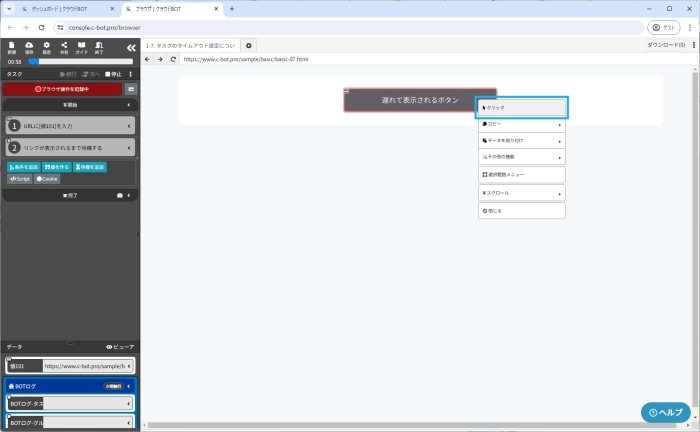
Task: Select クリック in the context menu
Action: tap(521, 107)
